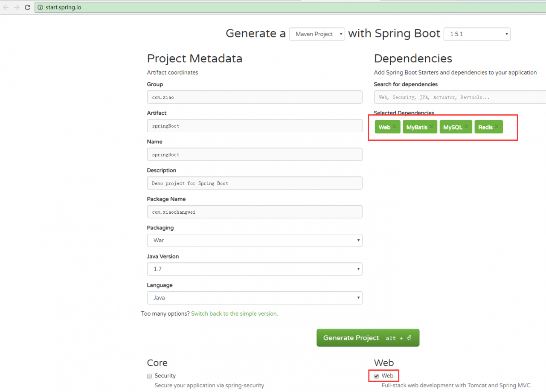
Task: Open the Maven Project type dropdown
Action: (x=317, y=34)
